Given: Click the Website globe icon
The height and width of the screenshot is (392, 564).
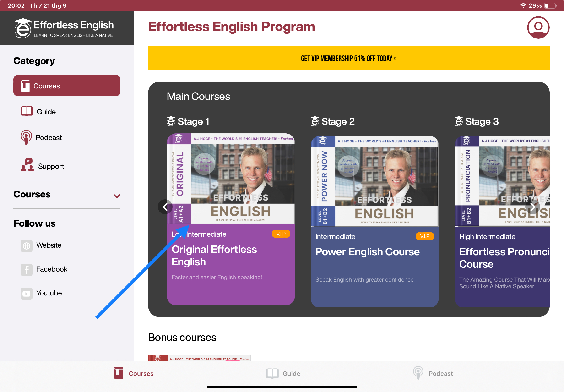Looking at the screenshot, I should point(27,246).
